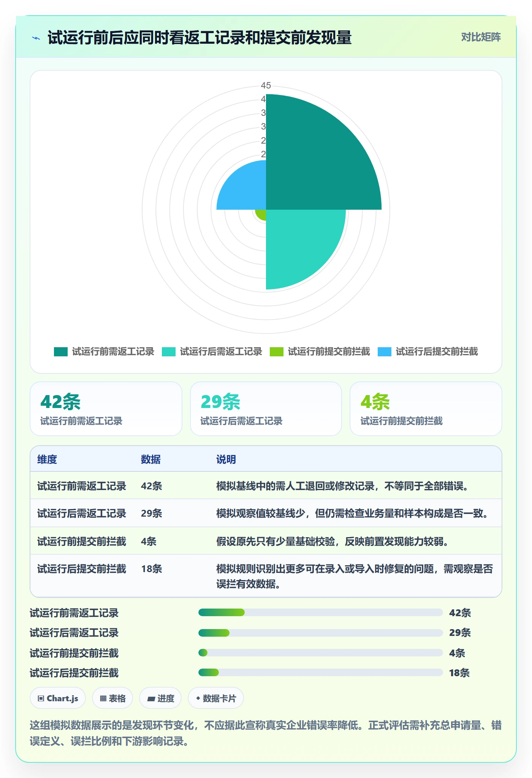Toggle the 试运行前需返工记录 legend swatch

click(x=61, y=352)
